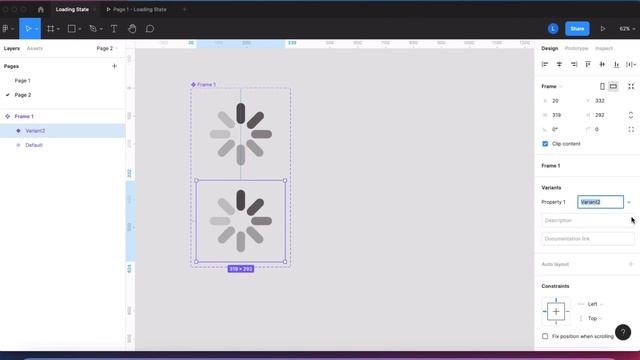Viewport: 640px width, 360px height.
Task: Open the Figma main menu icon
Action: tap(6, 29)
